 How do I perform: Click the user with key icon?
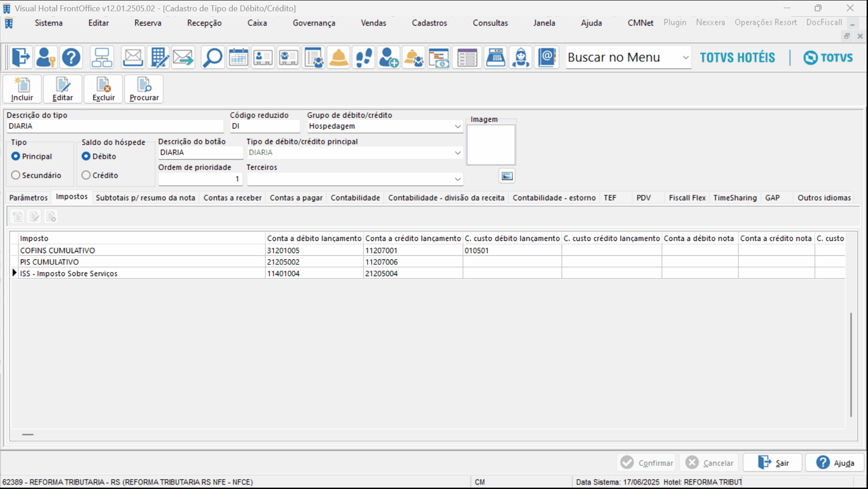(x=46, y=58)
